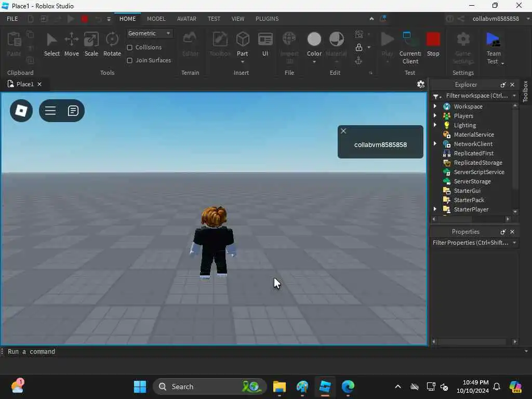Open the Team Test dropdown arrow

(x=502, y=63)
